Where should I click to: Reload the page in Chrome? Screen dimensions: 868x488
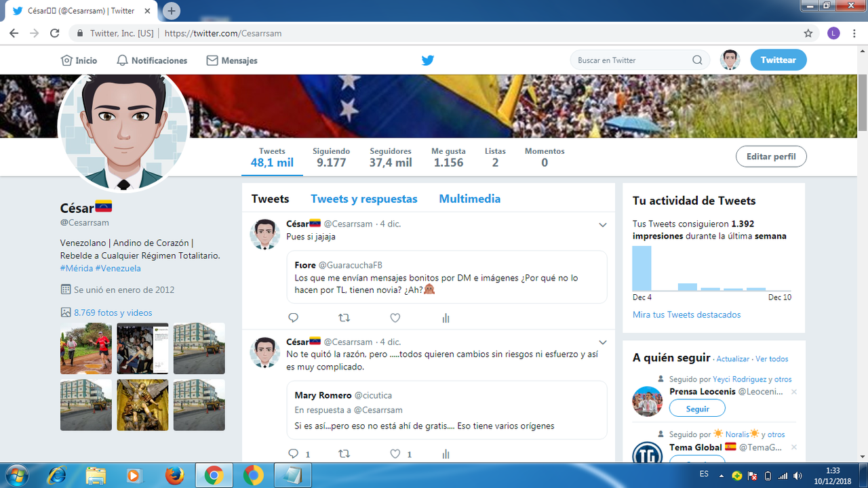pyautogui.click(x=55, y=33)
